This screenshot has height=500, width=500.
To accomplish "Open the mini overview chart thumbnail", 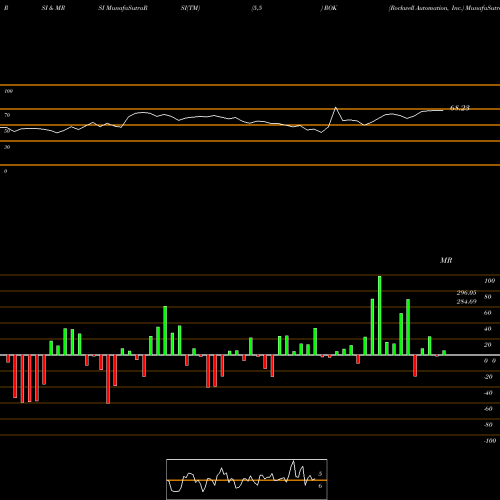I will tap(247, 479).
